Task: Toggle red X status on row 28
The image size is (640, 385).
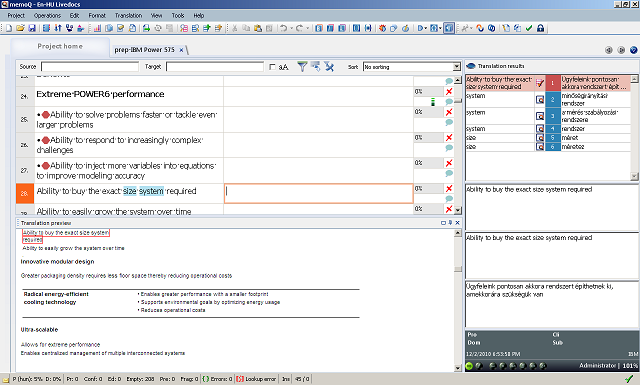Action: tap(449, 188)
